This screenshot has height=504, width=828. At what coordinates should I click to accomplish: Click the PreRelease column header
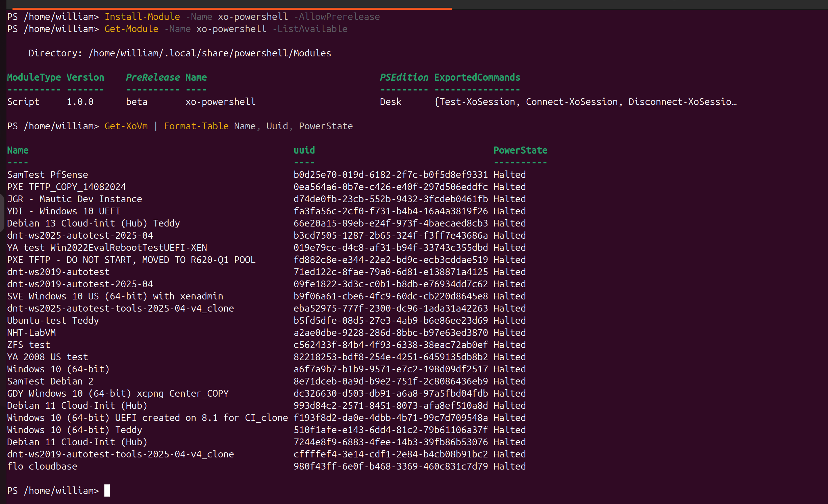(153, 77)
